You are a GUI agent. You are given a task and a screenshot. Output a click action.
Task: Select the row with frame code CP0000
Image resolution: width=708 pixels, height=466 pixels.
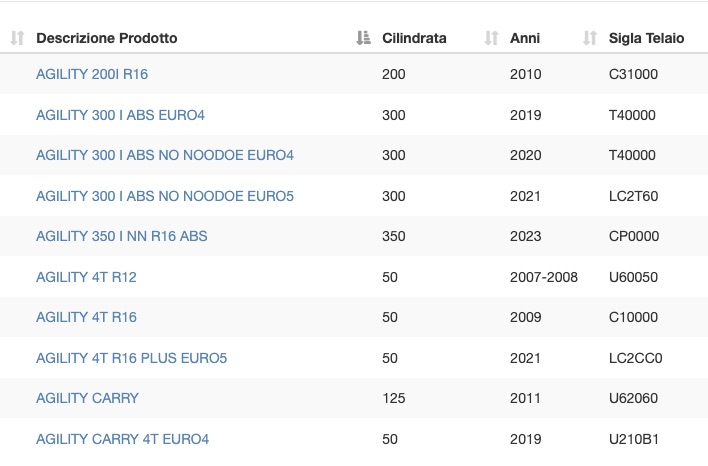pyautogui.click(x=354, y=236)
